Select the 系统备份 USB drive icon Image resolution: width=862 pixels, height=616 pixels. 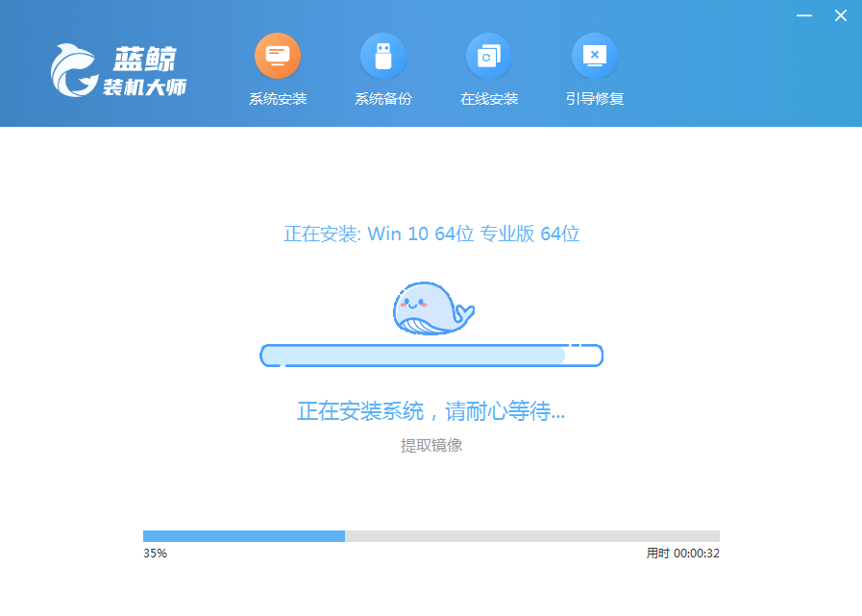[x=383, y=56]
